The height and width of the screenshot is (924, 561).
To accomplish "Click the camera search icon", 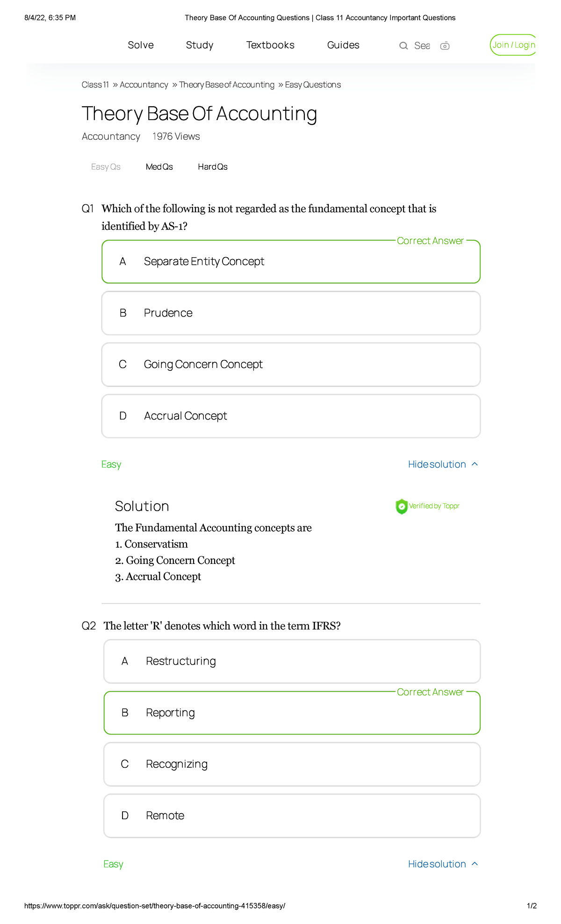I will [445, 45].
